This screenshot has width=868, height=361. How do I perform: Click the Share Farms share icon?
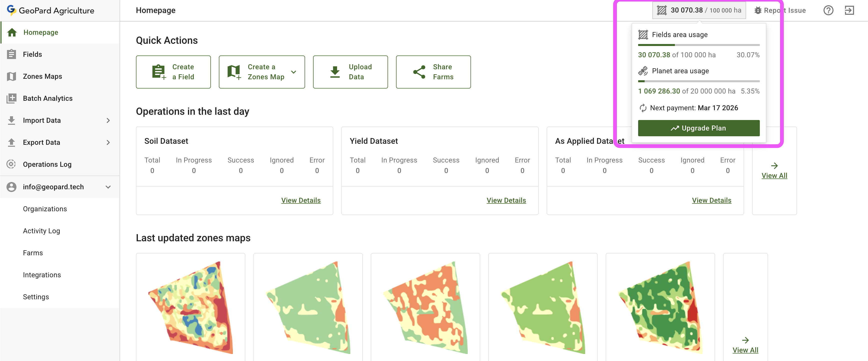coord(419,72)
